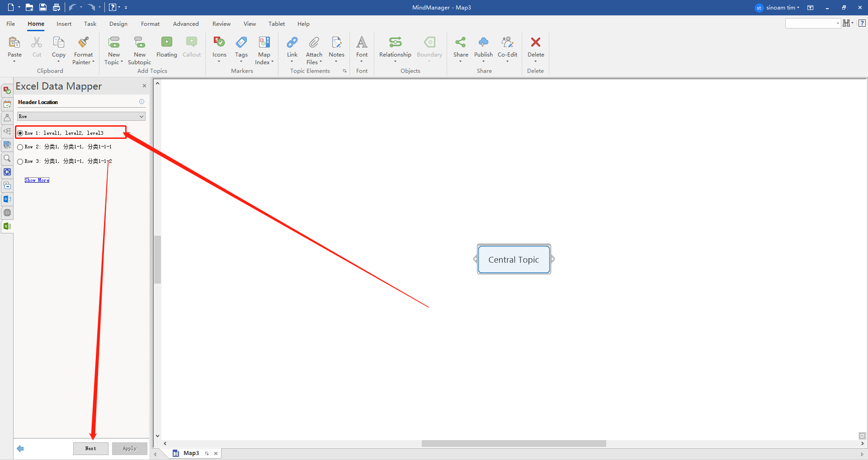
Task: Close the Map3 tab
Action: coord(216,453)
